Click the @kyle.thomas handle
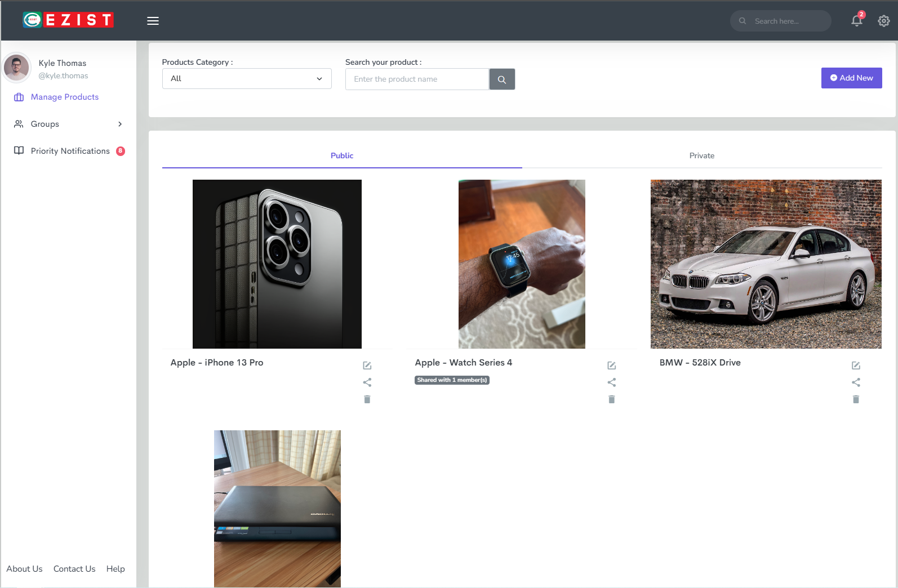 pos(63,76)
